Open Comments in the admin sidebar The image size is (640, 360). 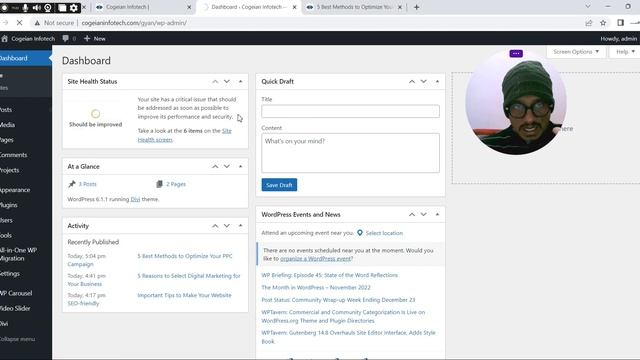coord(25,155)
